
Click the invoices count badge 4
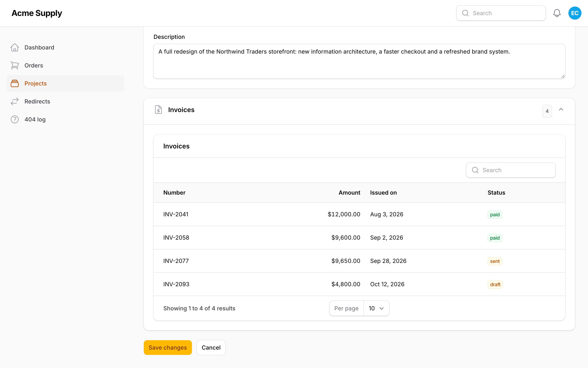(x=547, y=111)
